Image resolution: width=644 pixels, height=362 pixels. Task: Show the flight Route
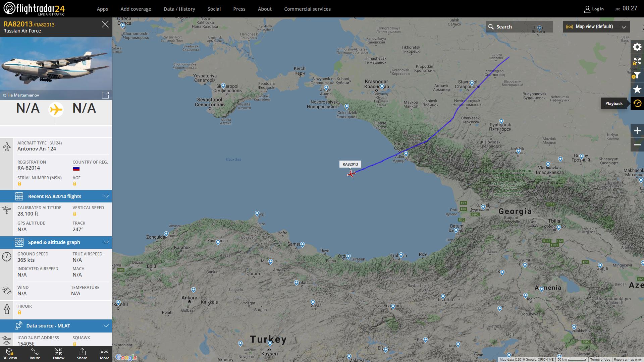pyautogui.click(x=35, y=354)
